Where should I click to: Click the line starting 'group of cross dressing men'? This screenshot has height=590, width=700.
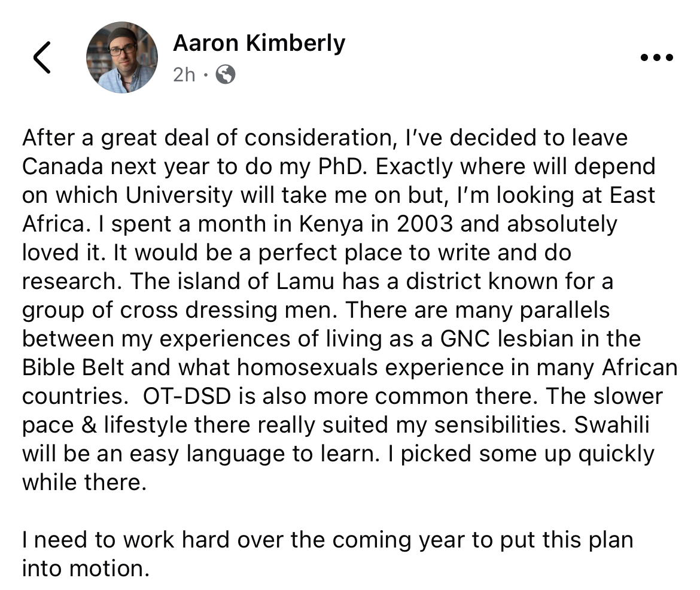[x=316, y=310]
